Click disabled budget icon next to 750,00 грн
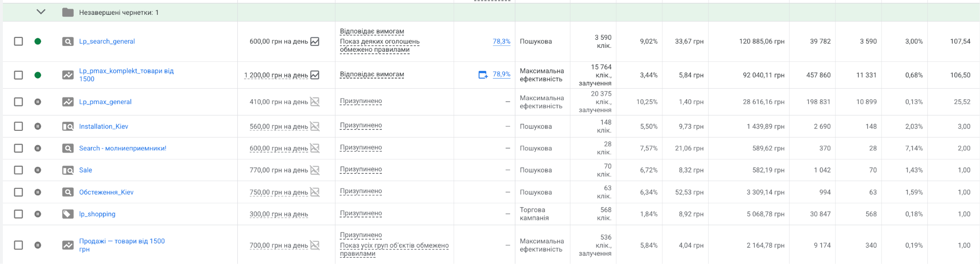This screenshot has height=264, width=980. 315,192
